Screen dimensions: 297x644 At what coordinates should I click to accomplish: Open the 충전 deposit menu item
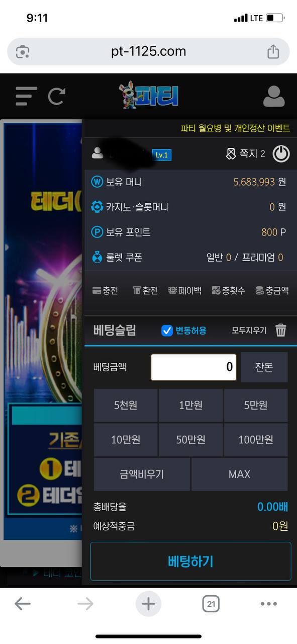click(x=105, y=290)
